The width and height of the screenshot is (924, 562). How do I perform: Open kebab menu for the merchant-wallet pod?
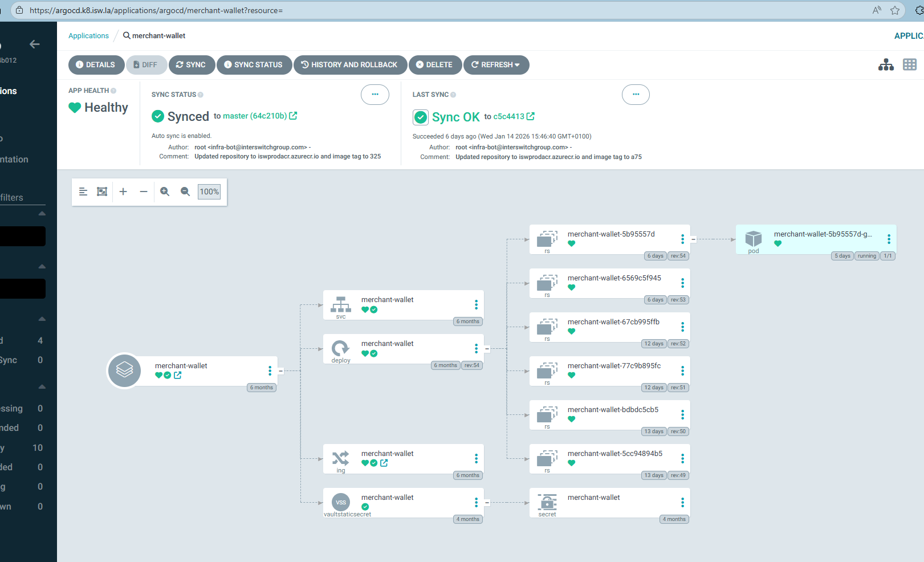pyautogui.click(x=889, y=239)
